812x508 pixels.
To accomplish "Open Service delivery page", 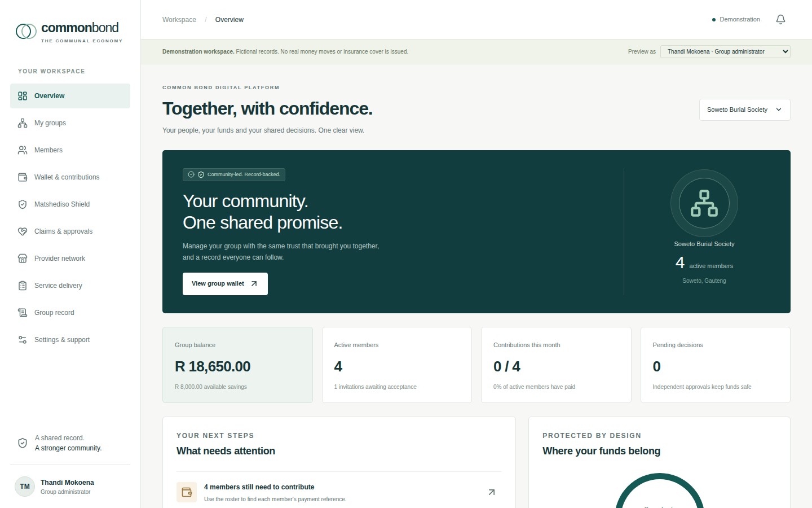I will 70,286.
